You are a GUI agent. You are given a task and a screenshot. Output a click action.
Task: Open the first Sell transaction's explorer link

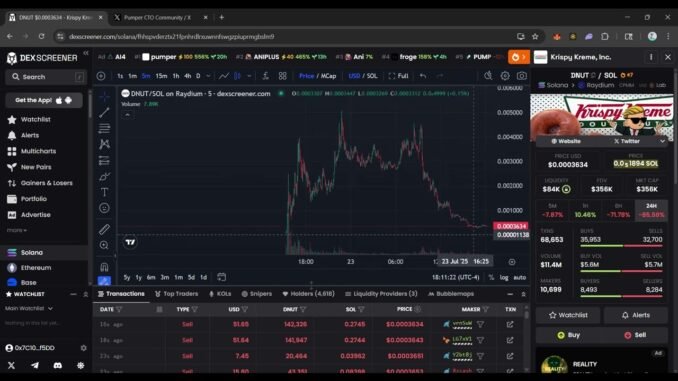pyautogui.click(x=510, y=324)
